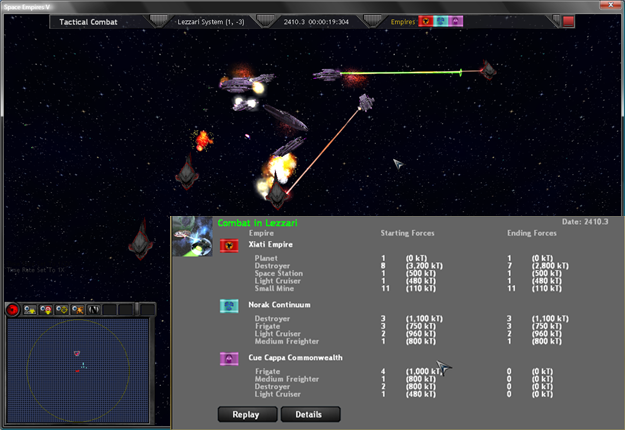
Task: Click the Combat in Lezzari heading
Action: pyautogui.click(x=257, y=223)
